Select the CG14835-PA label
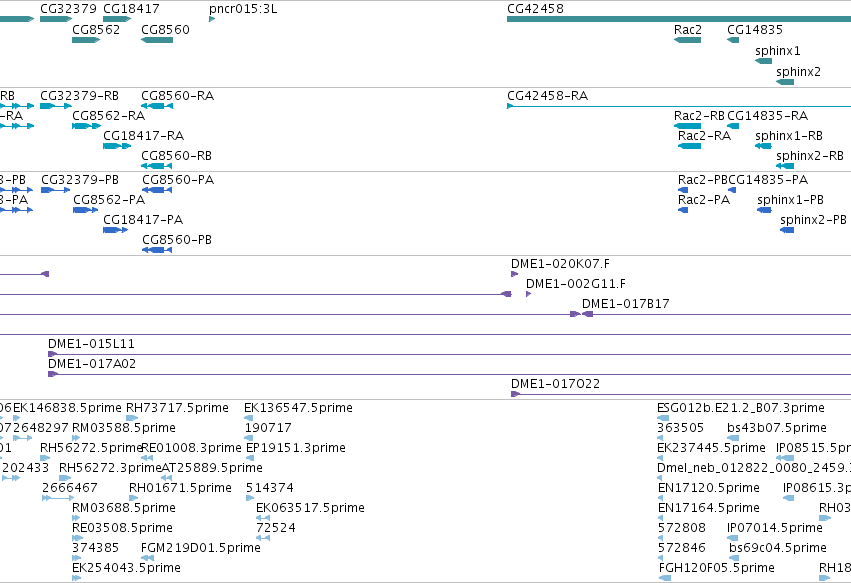This screenshot has height=583, width=851. point(768,180)
